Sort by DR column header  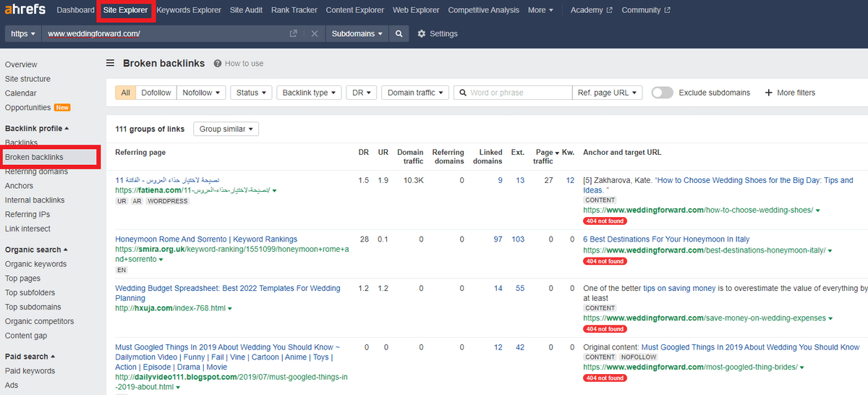coord(364,152)
